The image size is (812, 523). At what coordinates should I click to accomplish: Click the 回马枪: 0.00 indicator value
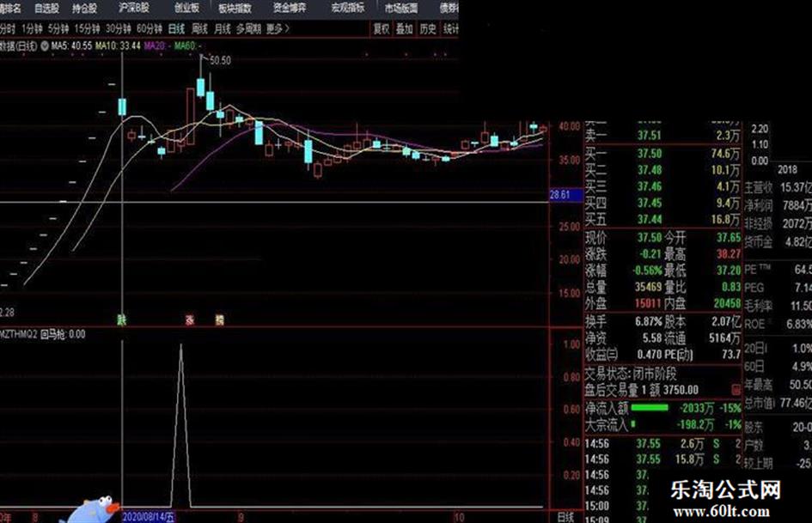click(x=63, y=335)
